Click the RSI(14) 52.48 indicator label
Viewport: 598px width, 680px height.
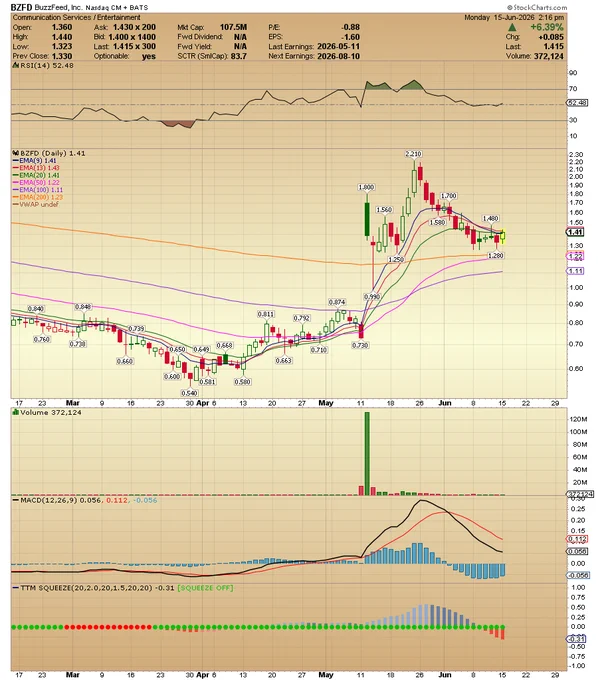click(x=47, y=65)
